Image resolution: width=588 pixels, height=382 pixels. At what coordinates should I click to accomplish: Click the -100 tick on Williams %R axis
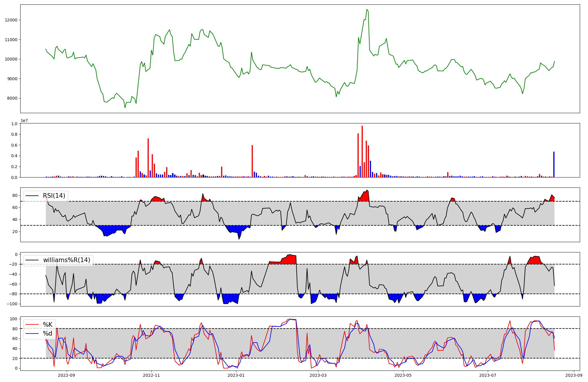click(x=12, y=304)
